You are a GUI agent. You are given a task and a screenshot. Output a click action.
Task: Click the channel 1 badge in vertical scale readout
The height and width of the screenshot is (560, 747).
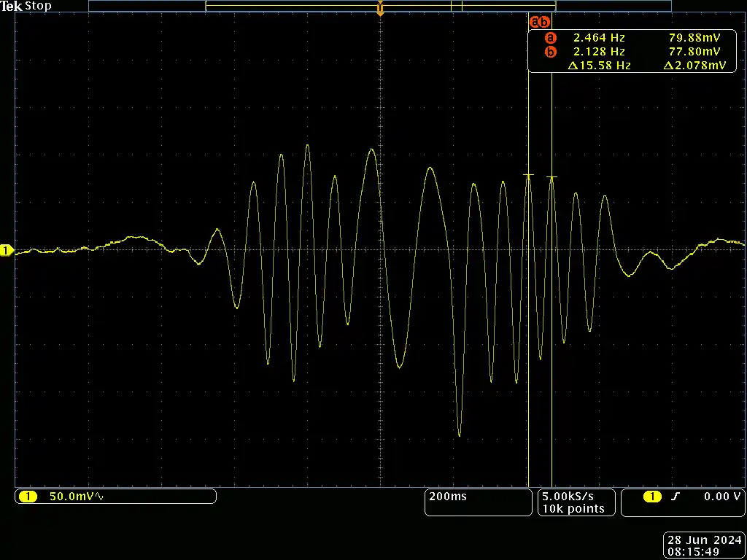pyautogui.click(x=28, y=497)
